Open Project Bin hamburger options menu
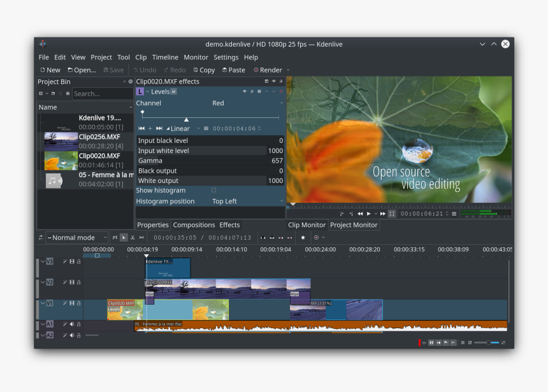Screen dimensions: 548x392 pos(68,94)
